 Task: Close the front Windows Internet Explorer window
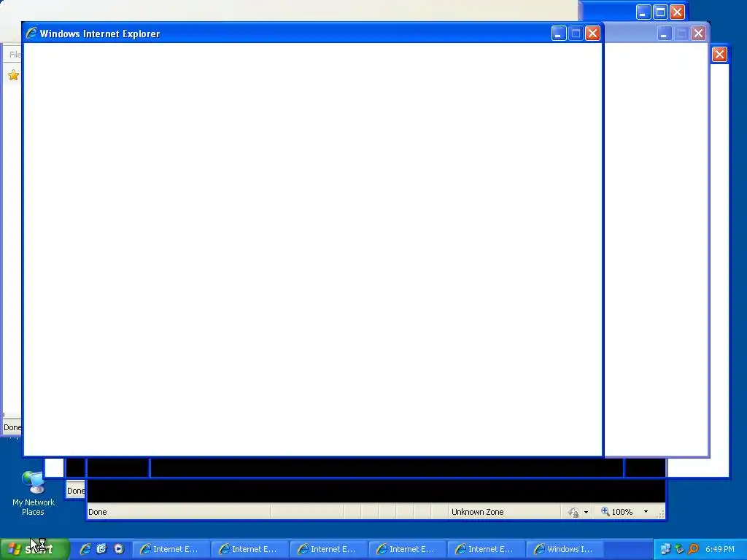[x=592, y=34]
